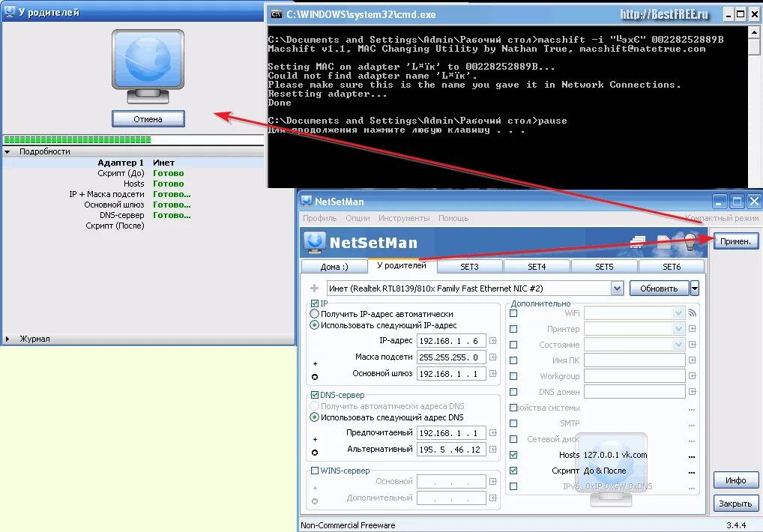Open the arrow menu next to Обновить

click(x=695, y=288)
